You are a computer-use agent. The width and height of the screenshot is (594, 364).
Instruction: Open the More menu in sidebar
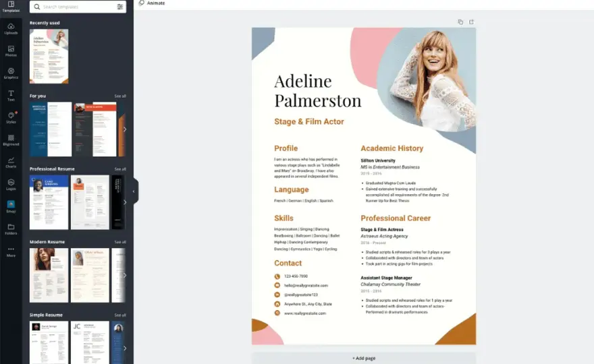pos(11,251)
